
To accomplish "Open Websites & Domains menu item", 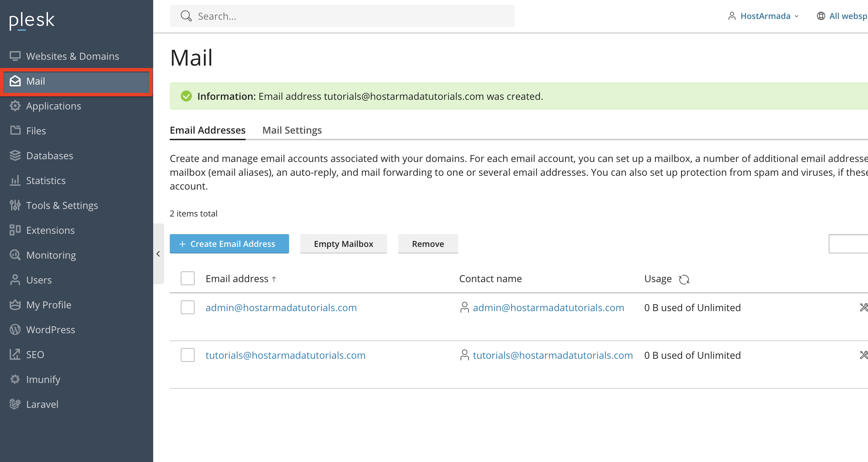I will pos(77,56).
